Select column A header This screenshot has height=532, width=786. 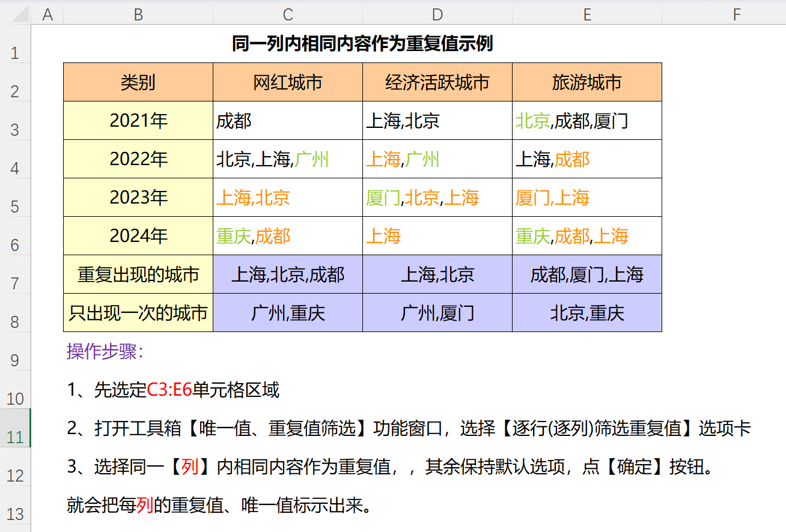point(47,14)
